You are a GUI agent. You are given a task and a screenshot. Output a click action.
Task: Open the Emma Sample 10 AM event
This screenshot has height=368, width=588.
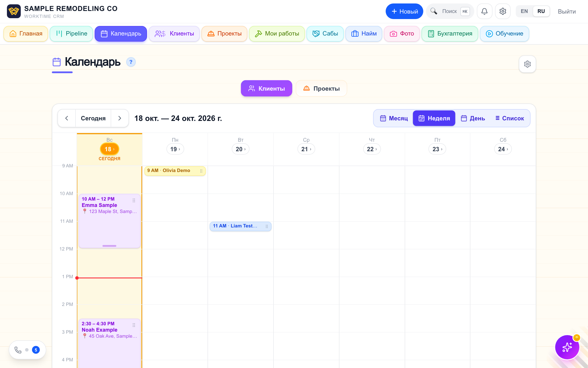click(110, 221)
